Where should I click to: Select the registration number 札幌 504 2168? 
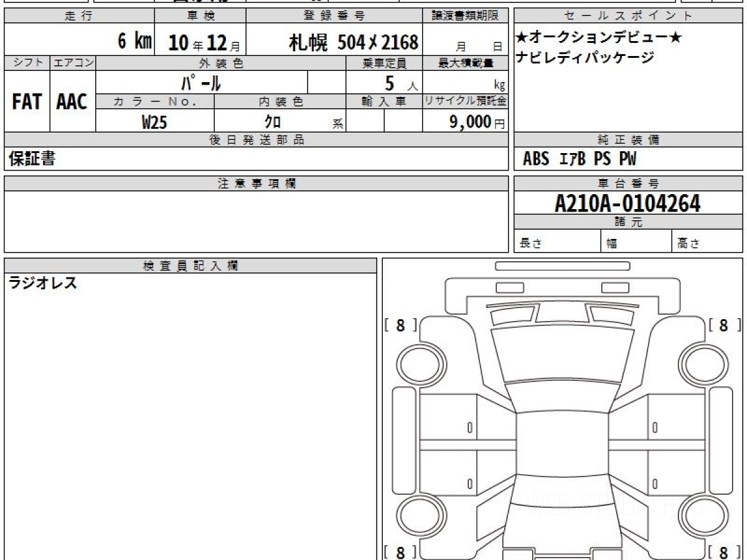click(353, 42)
